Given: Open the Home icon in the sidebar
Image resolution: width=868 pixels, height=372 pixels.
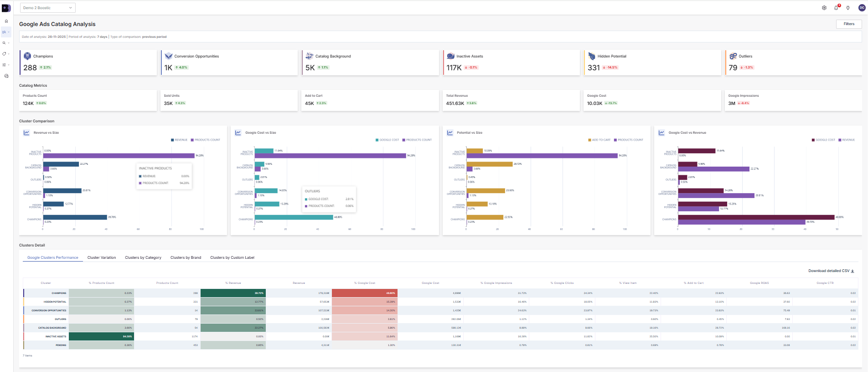Looking at the screenshot, I should pyautogui.click(x=6, y=21).
